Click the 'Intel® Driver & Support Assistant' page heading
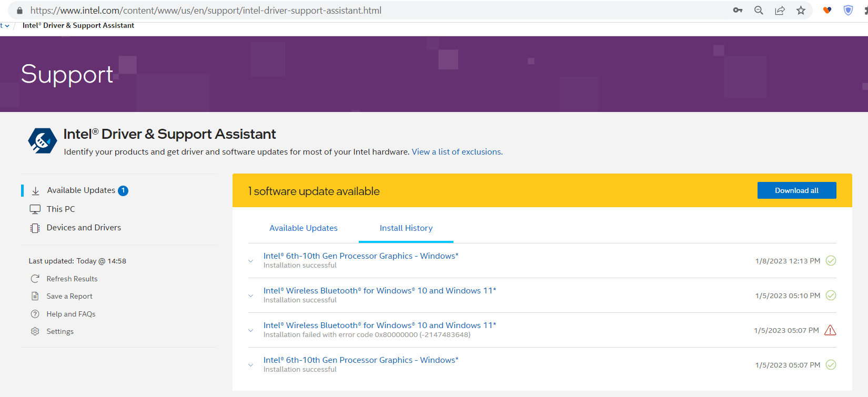868x397 pixels. [x=169, y=134]
